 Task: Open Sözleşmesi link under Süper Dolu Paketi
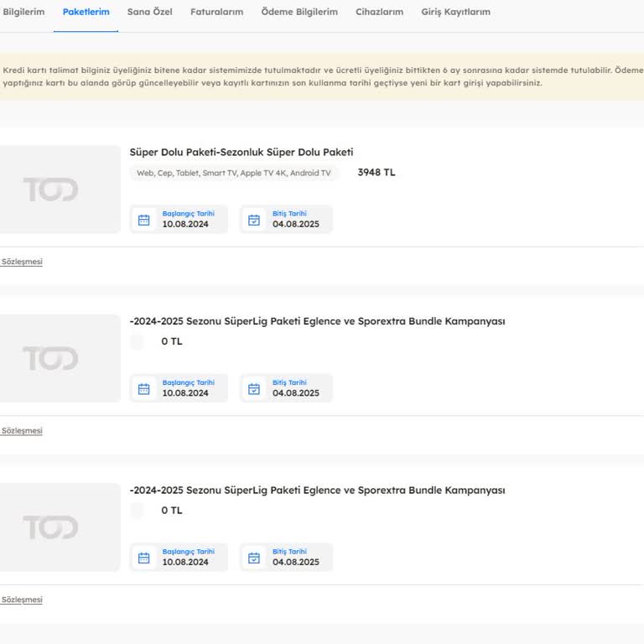(22, 262)
